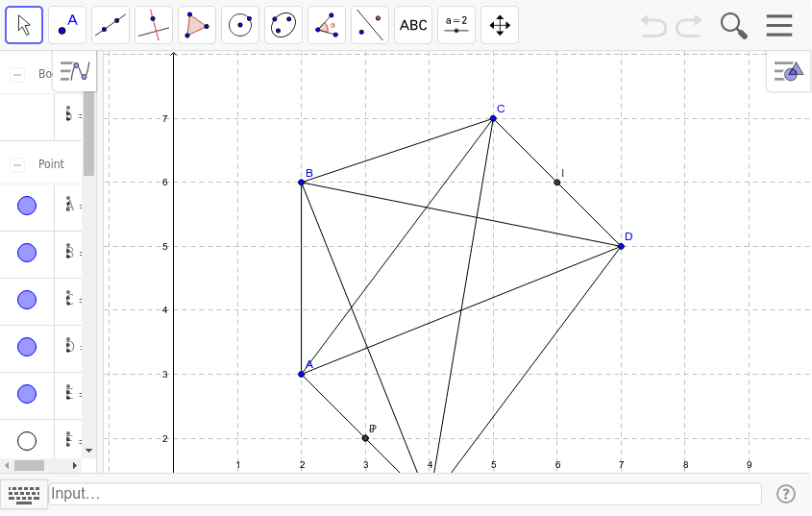This screenshot has width=812, height=516.
Task: Click the C row entry in Algebra
Action: click(x=68, y=300)
